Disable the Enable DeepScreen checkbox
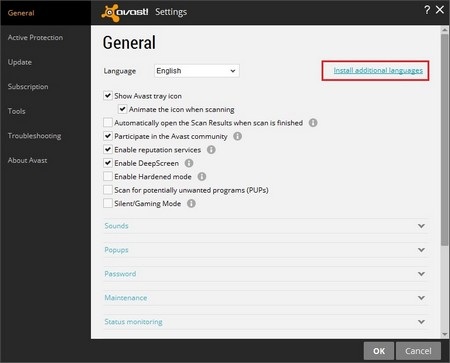Screen dimensions: 450x363 [108, 163]
